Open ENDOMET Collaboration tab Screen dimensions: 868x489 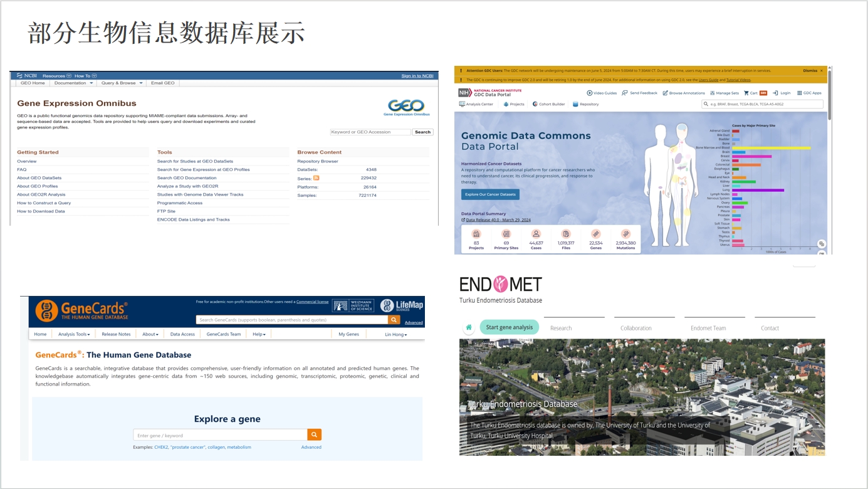coord(636,328)
